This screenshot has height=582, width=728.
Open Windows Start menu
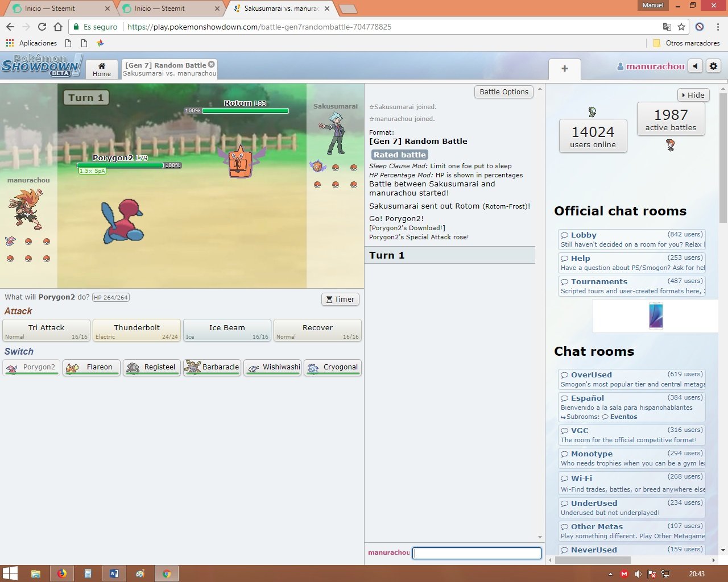pyautogui.click(x=10, y=573)
